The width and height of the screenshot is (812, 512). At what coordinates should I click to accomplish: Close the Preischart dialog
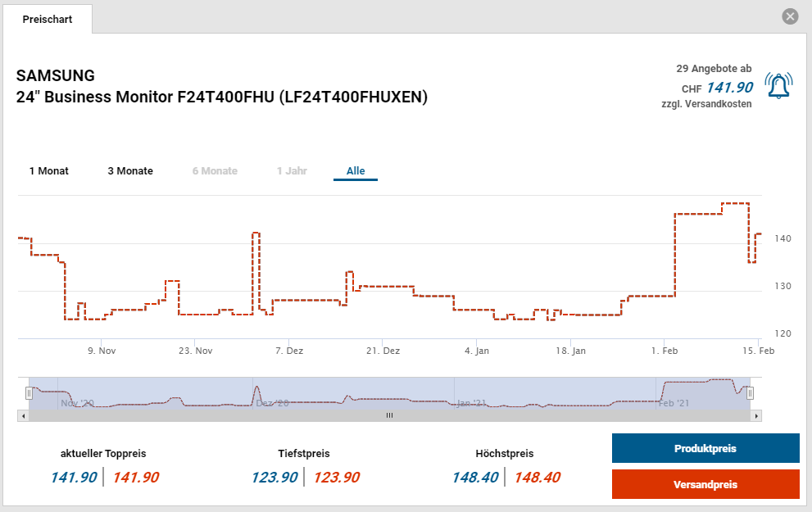point(790,16)
